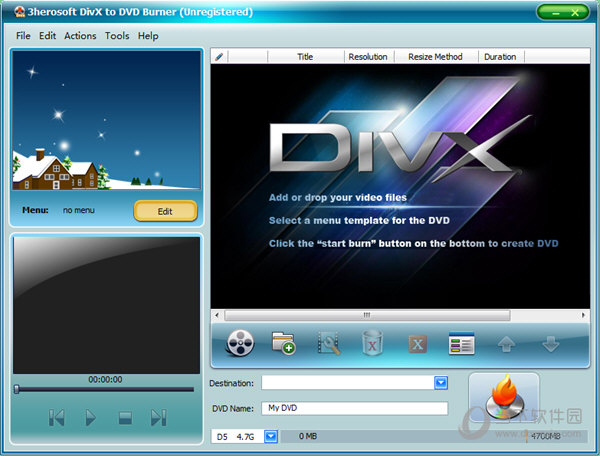Click the Destination input field
The image size is (600, 456).
(x=348, y=383)
